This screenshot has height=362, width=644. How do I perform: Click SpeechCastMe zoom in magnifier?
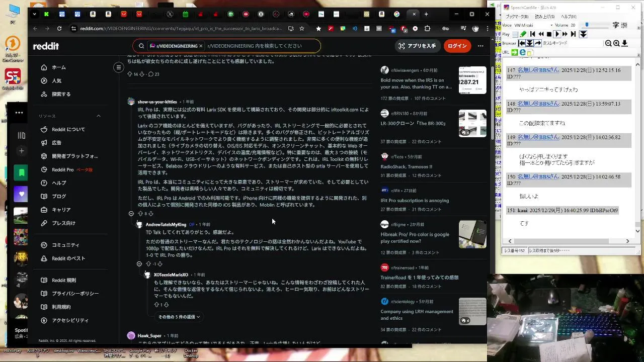[616, 44]
